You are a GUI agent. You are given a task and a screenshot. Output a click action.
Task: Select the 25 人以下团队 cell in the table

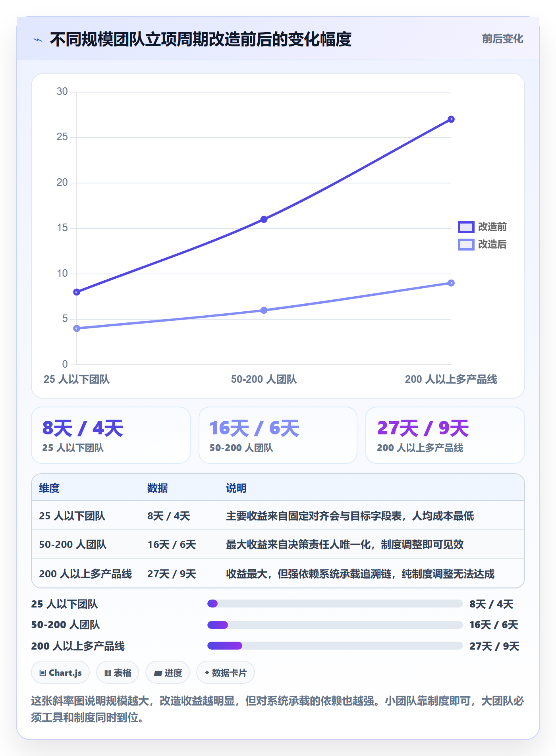(x=72, y=516)
